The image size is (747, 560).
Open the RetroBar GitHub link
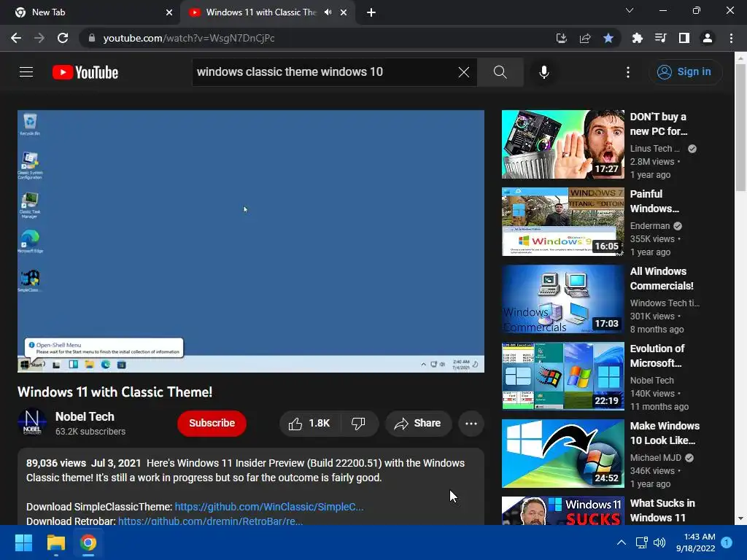210,521
